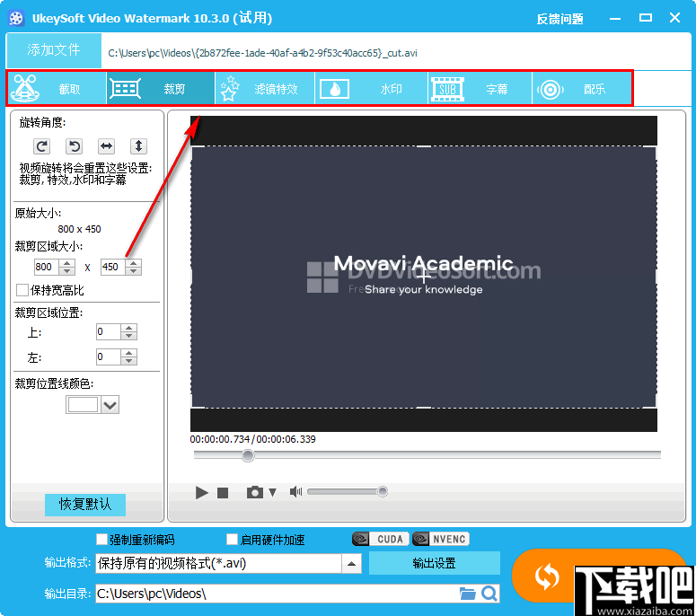Click the CUDA badge

point(381,539)
